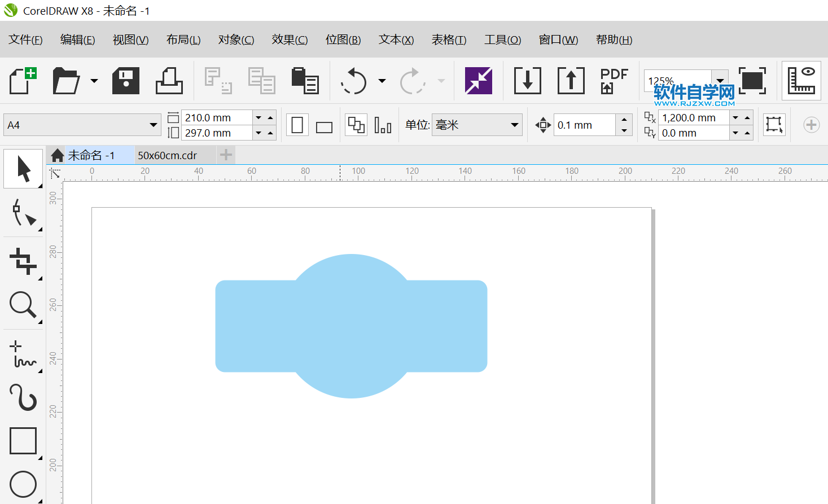Toggle rulers display icon
Viewport: 828px width, 504px height.
[x=801, y=81]
